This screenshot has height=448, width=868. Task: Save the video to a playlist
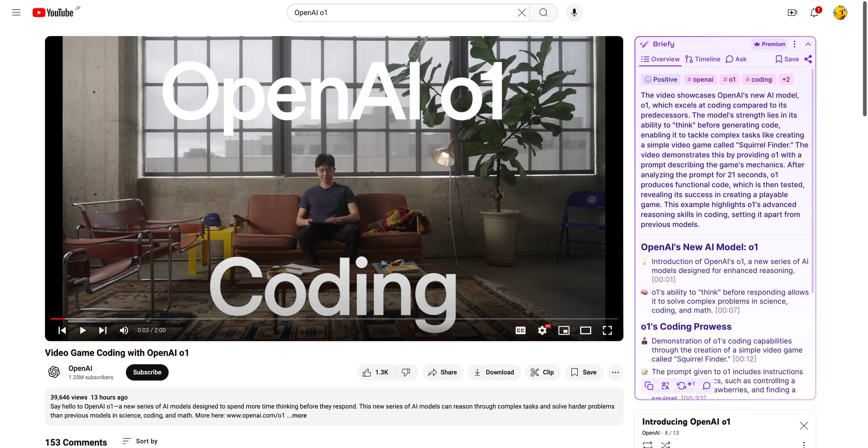pyautogui.click(x=584, y=372)
